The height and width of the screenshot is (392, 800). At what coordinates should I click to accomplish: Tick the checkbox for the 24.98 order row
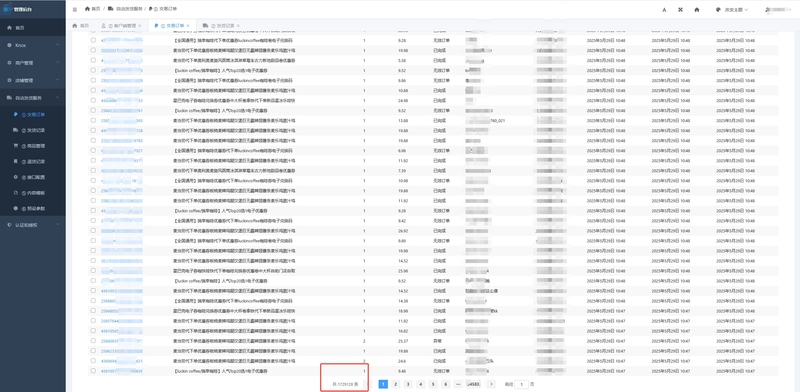[93, 100]
